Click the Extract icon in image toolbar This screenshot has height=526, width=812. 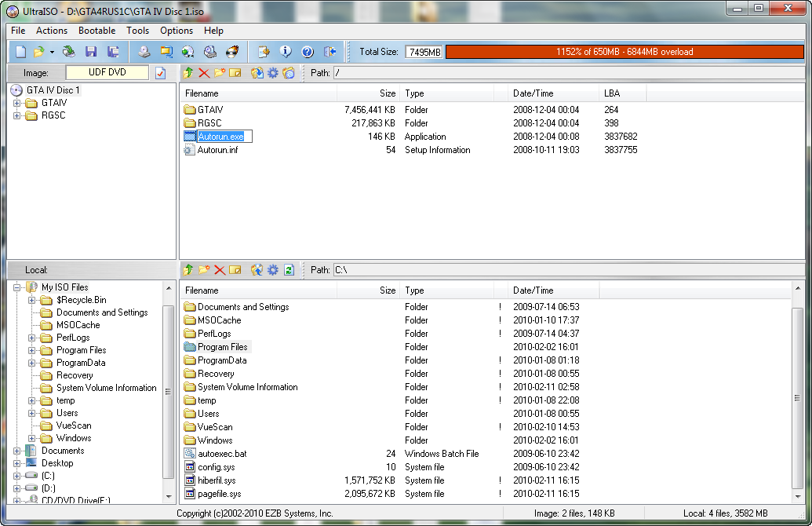click(x=257, y=73)
